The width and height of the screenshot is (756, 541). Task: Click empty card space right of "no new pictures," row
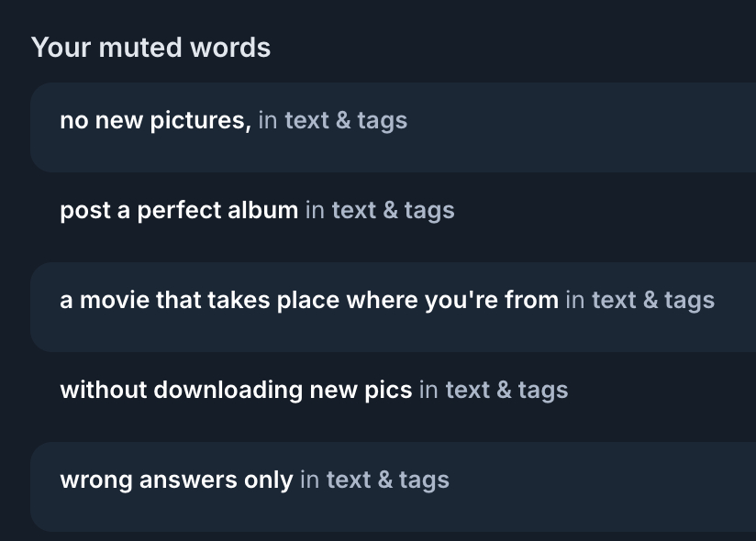(x=587, y=126)
